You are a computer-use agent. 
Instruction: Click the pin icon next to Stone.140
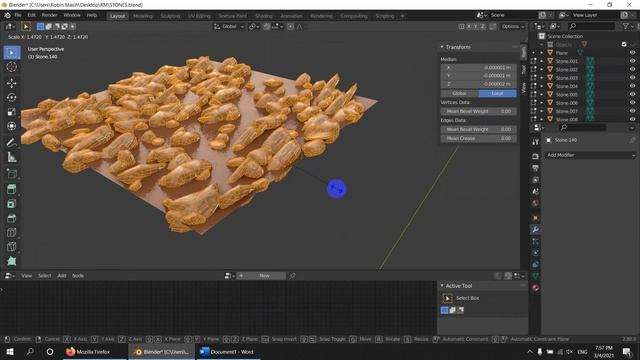(x=632, y=140)
